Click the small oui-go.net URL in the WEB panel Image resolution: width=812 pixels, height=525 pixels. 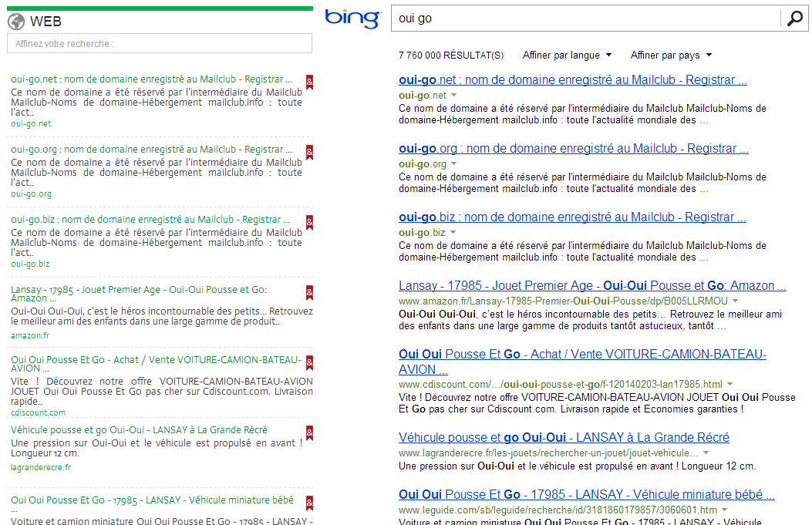click(31, 124)
